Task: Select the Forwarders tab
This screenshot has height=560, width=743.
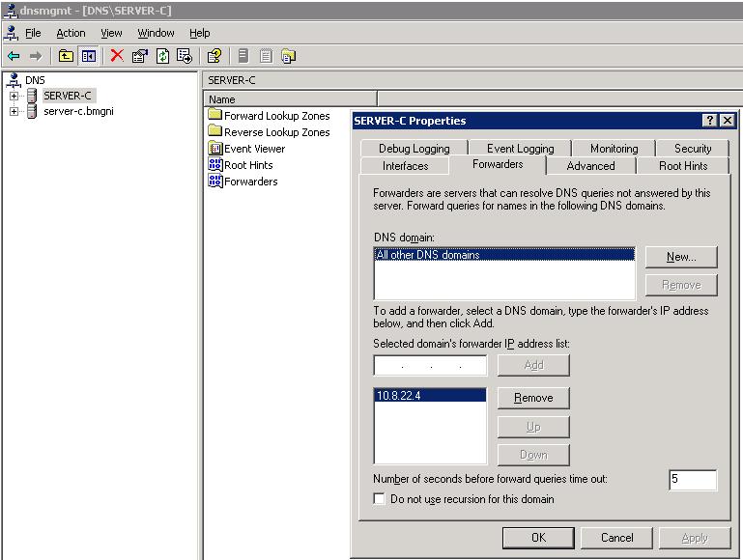Action: pyautogui.click(x=498, y=164)
